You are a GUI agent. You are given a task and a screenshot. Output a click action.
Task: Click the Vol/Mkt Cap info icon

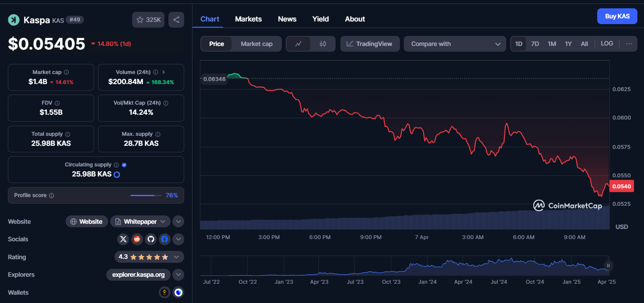click(x=165, y=103)
